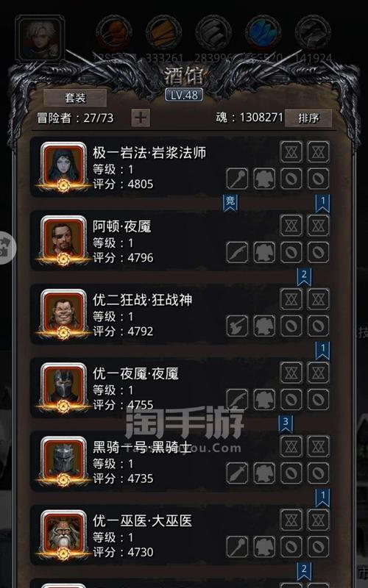
Task: Click the armor slot of 优一巫医·大巫医
Action: (264, 546)
